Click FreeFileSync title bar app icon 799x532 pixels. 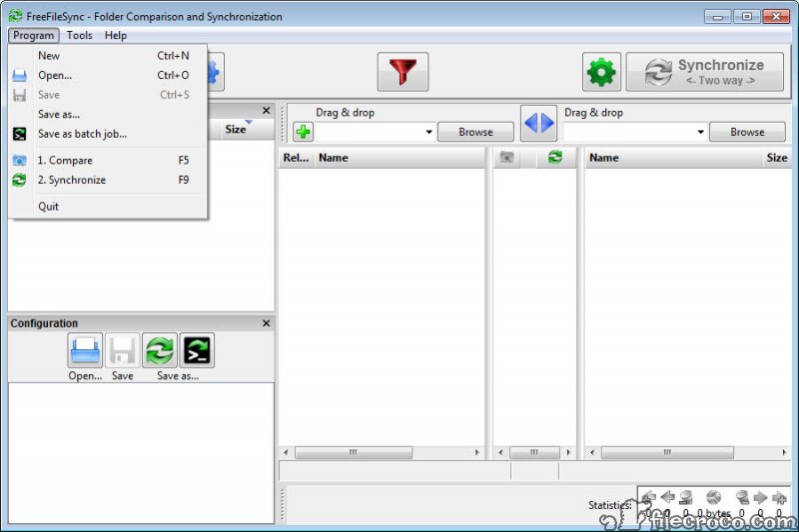(15, 16)
